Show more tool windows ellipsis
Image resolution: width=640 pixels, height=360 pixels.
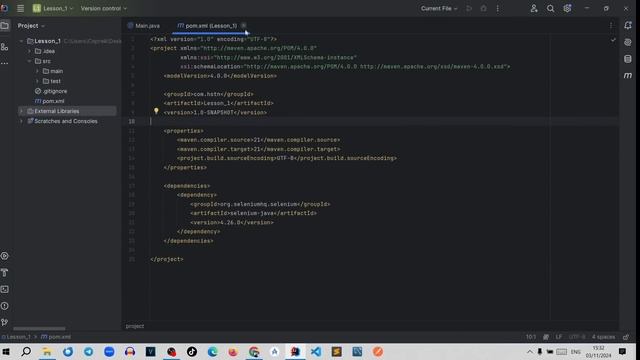(4, 63)
